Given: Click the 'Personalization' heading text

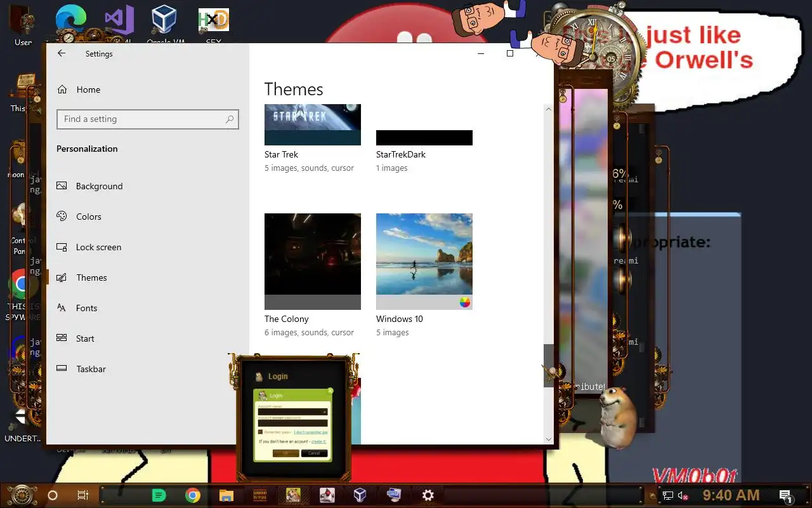Looking at the screenshot, I should click(87, 149).
